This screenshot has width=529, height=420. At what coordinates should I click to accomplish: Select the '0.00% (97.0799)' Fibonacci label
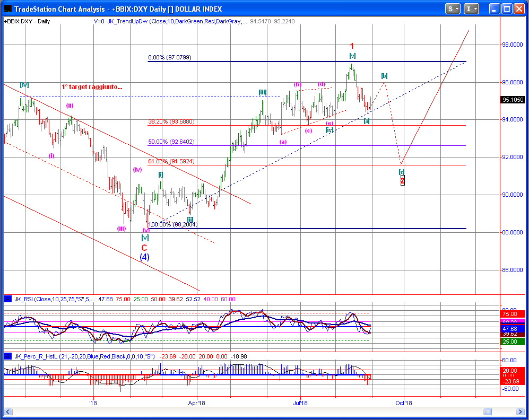click(x=170, y=57)
